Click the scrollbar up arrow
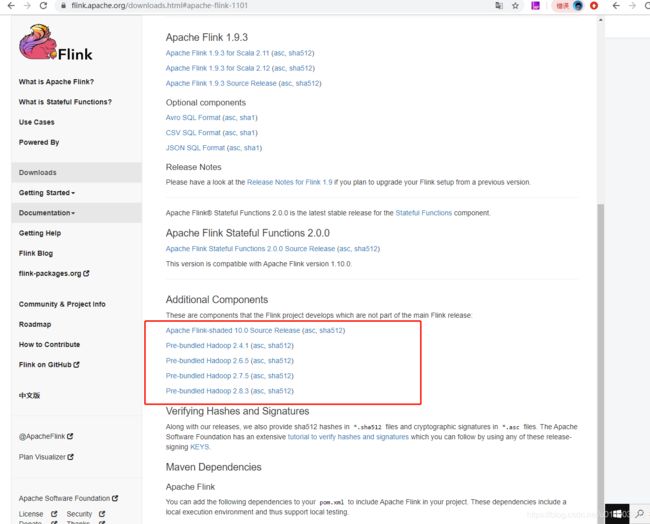 click(601, 19)
